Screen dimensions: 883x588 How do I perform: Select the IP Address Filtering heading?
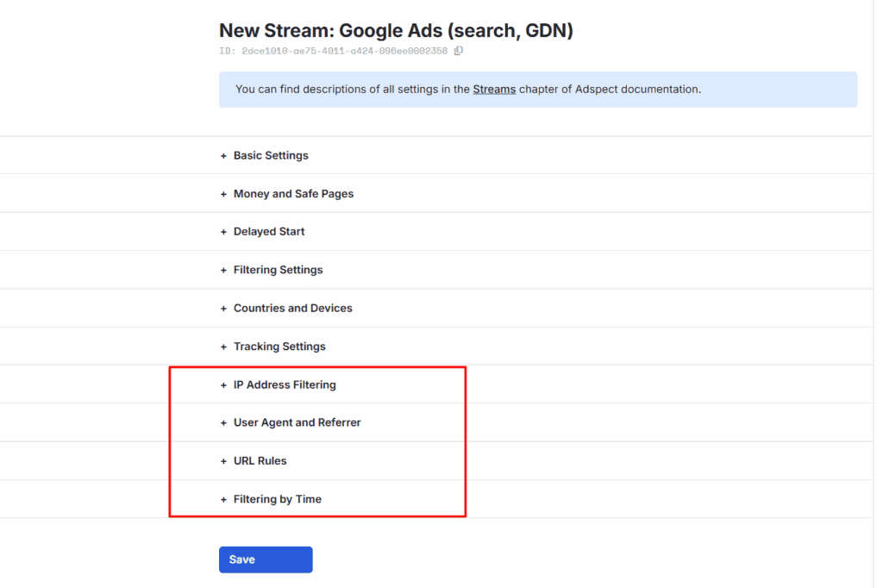click(285, 385)
